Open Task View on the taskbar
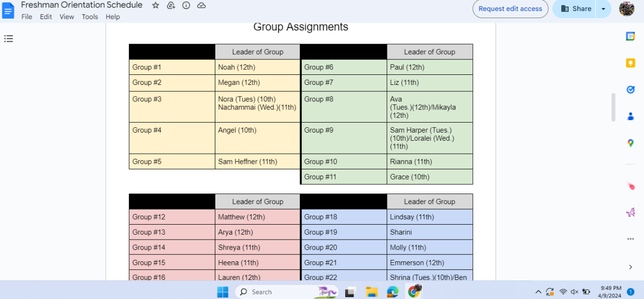 pos(351,291)
